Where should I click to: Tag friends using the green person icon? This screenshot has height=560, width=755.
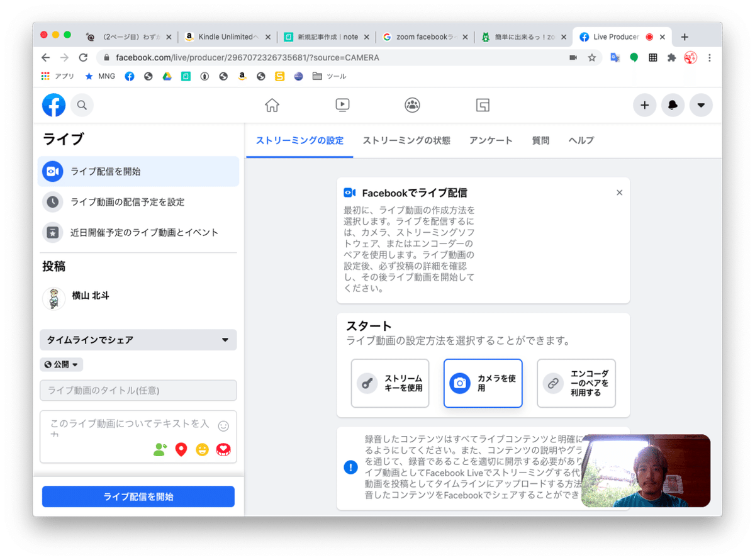click(159, 449)
